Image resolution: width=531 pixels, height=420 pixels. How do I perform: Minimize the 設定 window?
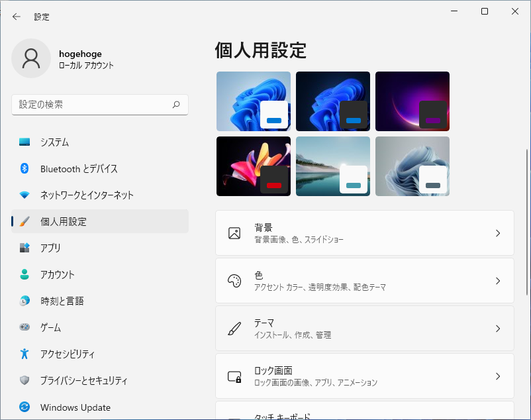pos(454,11)
